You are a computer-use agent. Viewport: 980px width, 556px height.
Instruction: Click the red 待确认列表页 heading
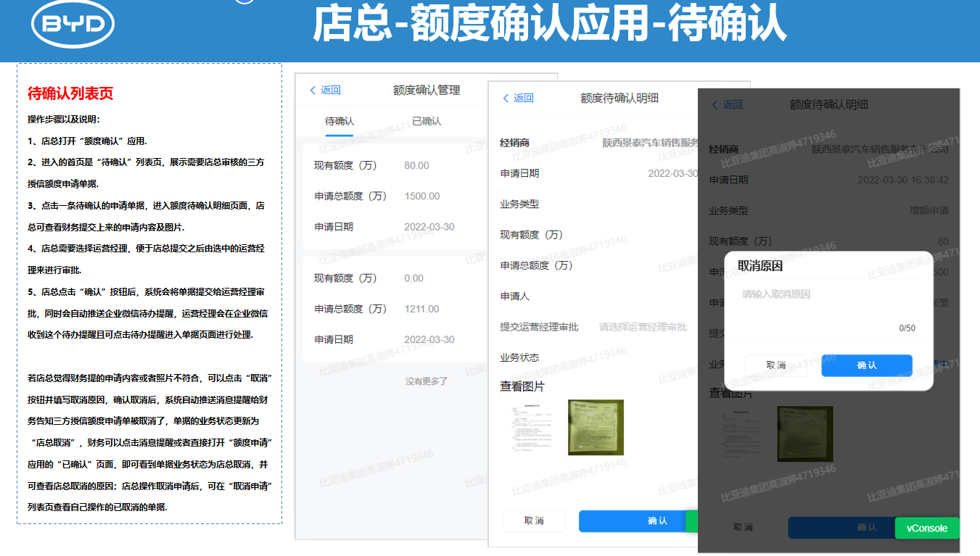tap(70, 94)
